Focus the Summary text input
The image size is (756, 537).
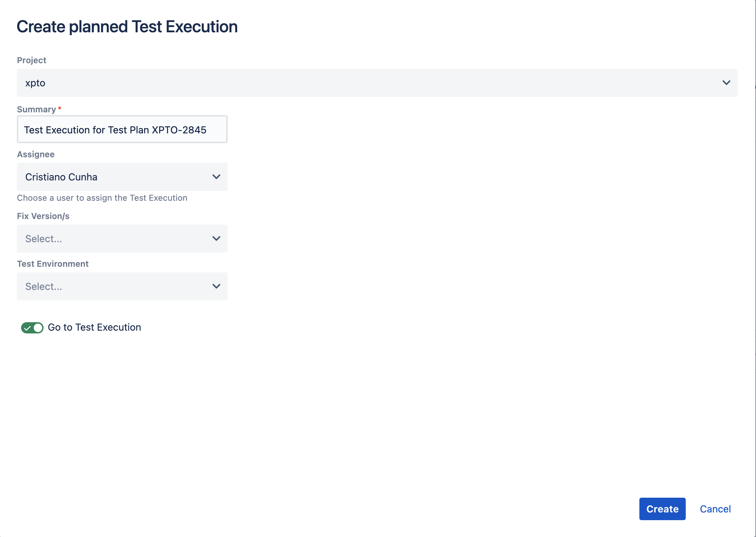[x=122, y=129]
